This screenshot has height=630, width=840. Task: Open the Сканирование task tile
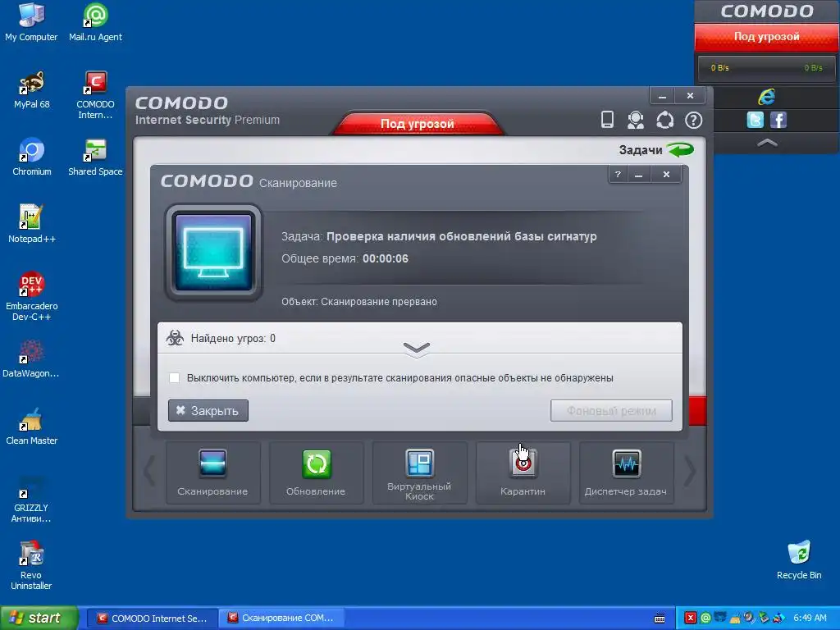tap(212, 472)
